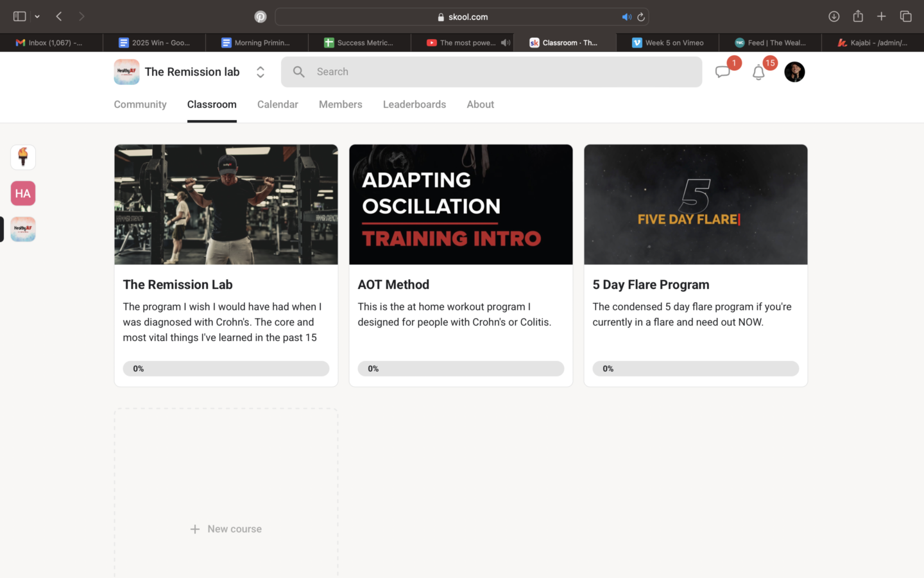Open the notifications bell
This screenshot has height=578, width=924.
coord(758,73)
